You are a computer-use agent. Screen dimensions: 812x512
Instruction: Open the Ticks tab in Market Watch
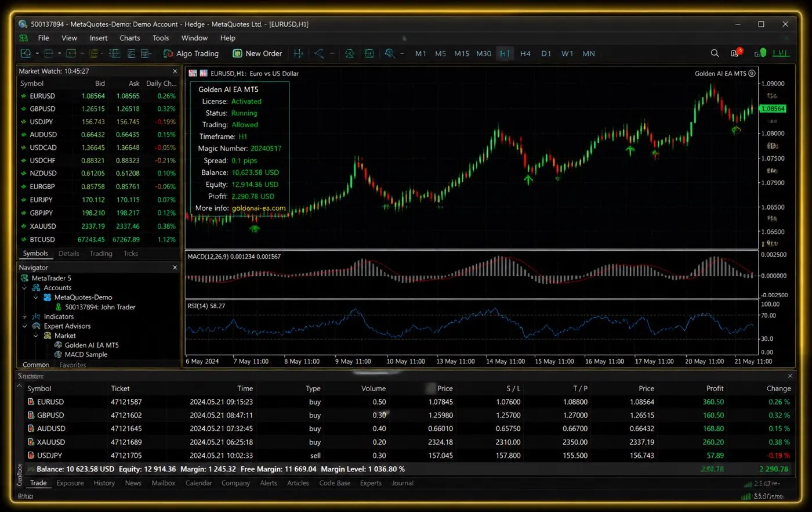click(x=130, y=254)
